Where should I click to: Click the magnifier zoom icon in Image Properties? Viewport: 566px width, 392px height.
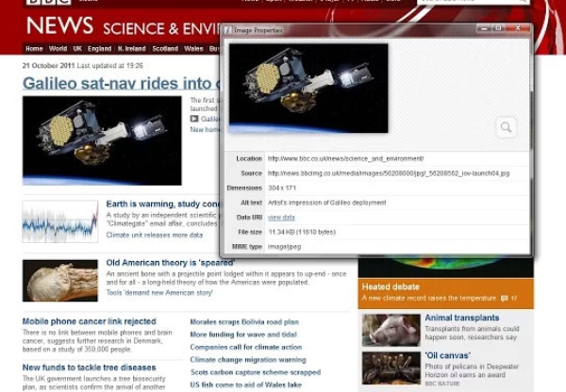[x=507, y=127]
